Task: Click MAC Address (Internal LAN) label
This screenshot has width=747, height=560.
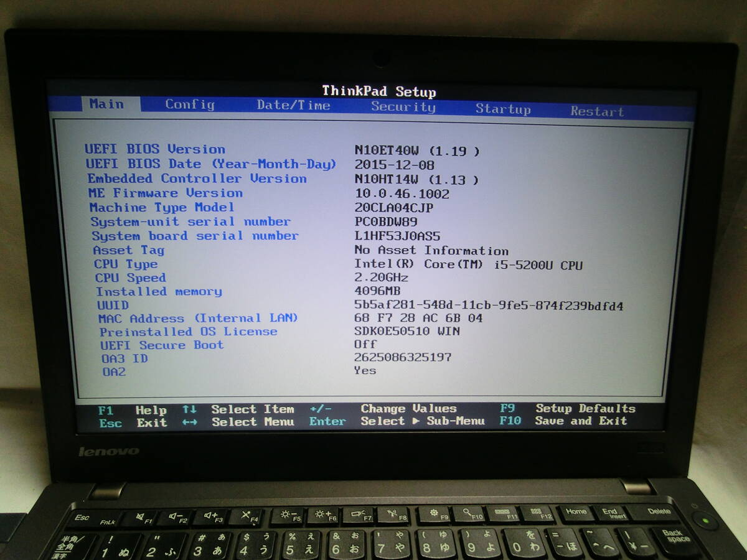Action: (x=198, y=318)
